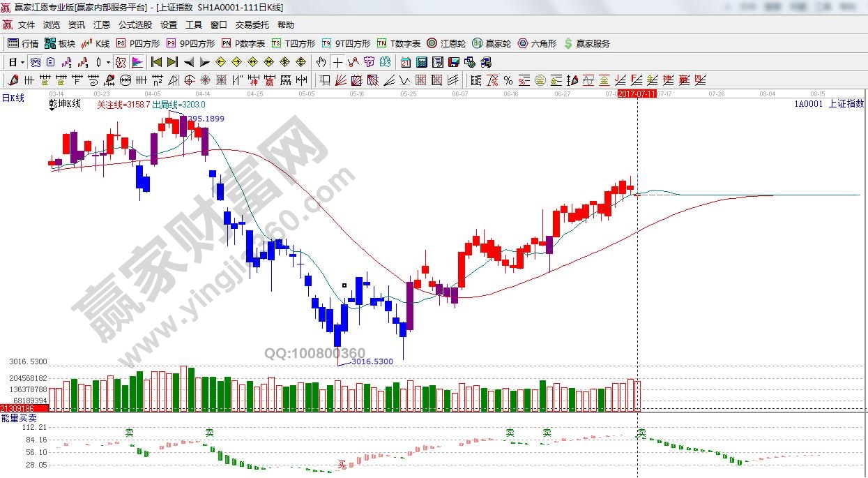Click the 赢家服务 service button
Image resolution: width=868 pixels, height=478 pixels.
586,43
